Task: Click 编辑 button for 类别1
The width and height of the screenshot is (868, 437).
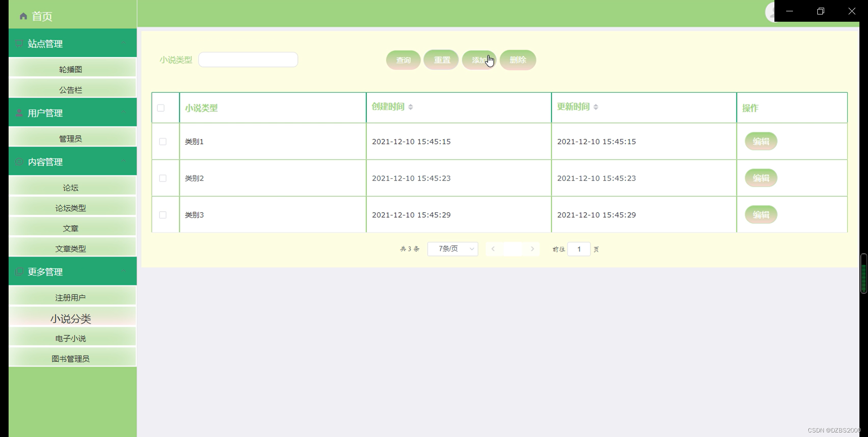Action: [x=761, y=142]
